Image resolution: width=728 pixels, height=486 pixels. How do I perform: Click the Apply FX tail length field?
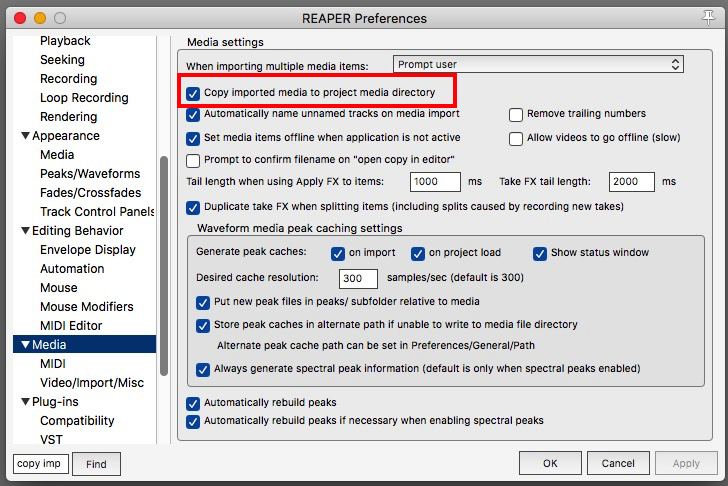435,181
